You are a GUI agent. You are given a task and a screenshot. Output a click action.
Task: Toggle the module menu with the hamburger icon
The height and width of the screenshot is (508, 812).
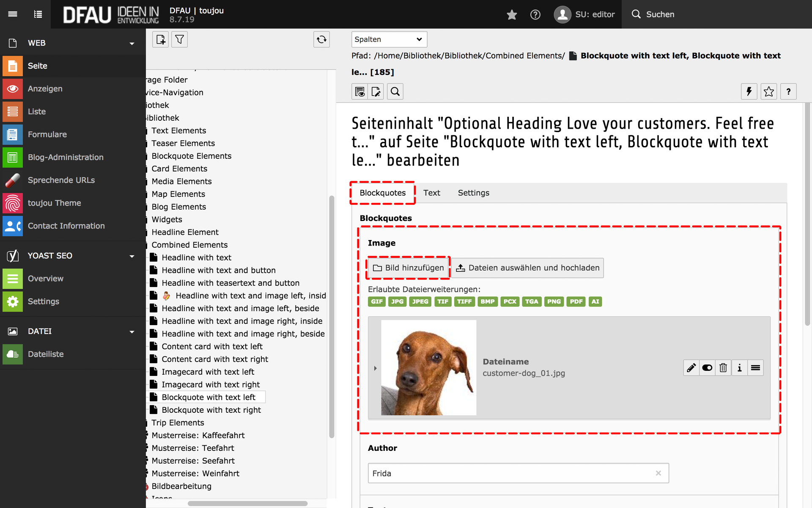tap(13, 14)
